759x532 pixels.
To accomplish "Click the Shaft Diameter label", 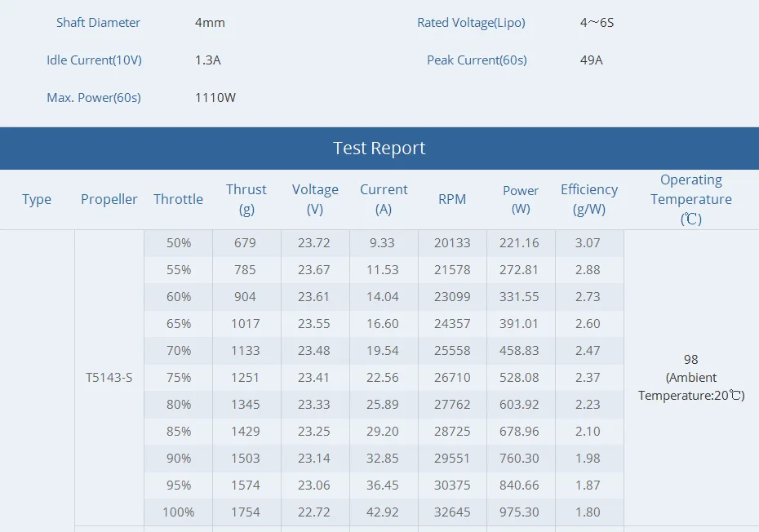I will coord(98,23).
